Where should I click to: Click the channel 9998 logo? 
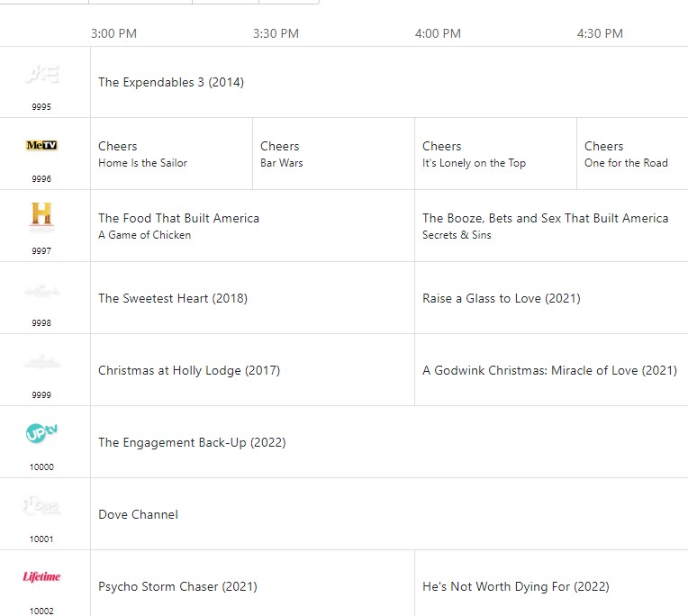[41, 290]
